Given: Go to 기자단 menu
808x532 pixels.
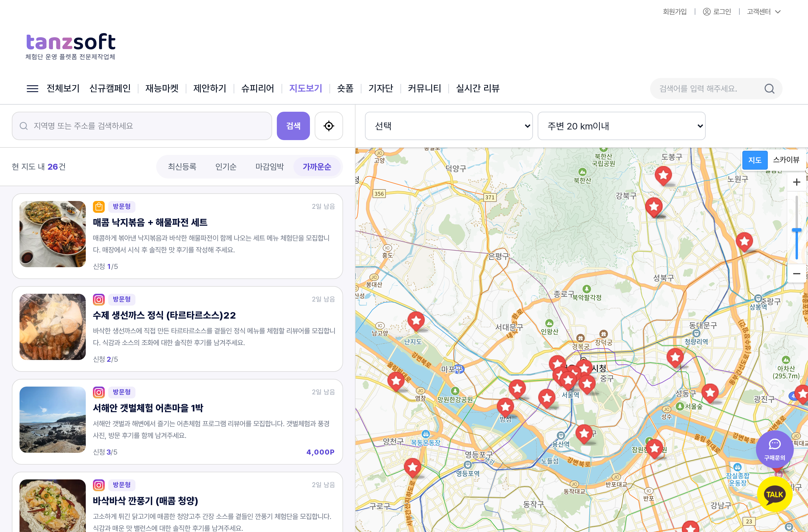Looking at the screenshot, I should tap(381, 89).
